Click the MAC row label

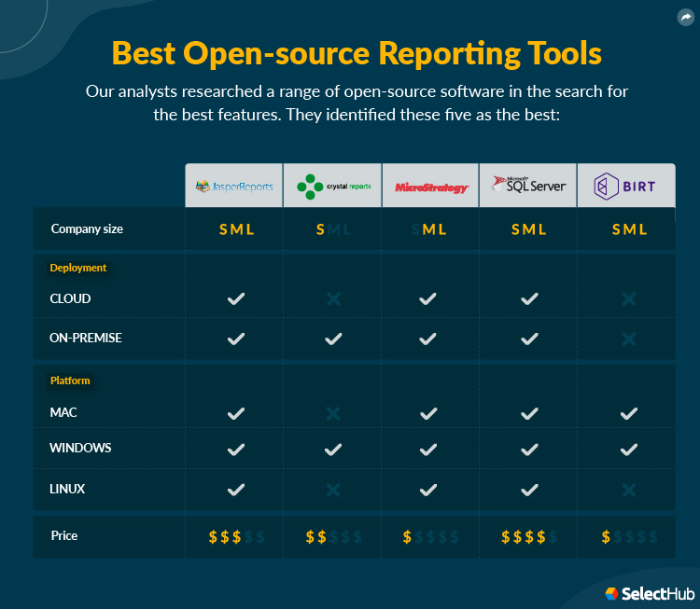[x=63, y=412]
